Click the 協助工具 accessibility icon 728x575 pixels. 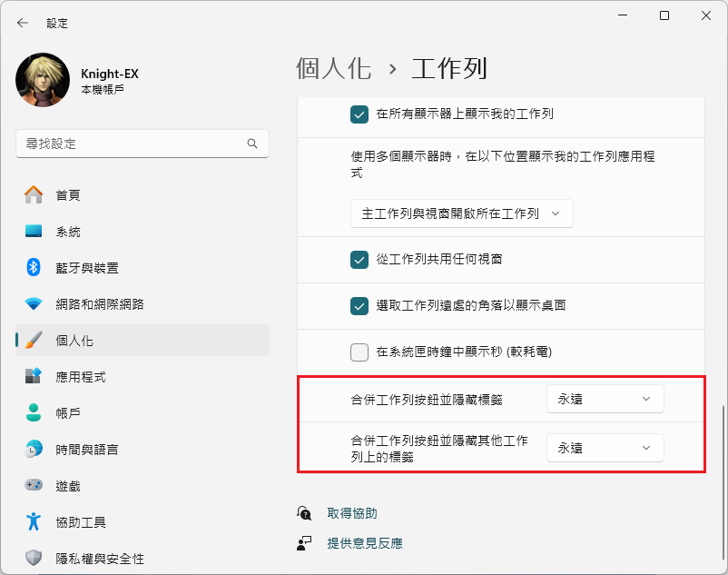[34, 521]
